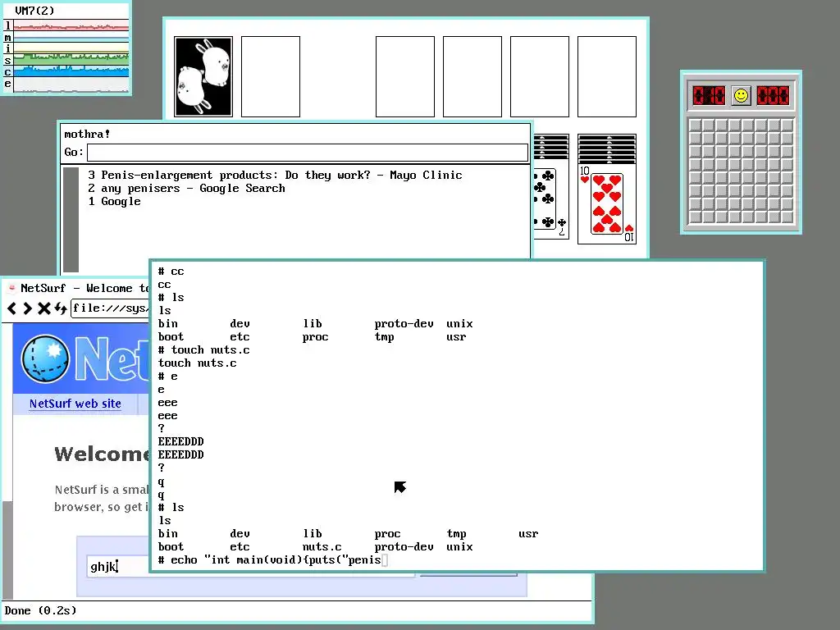Viewport: 840px width, 630px height.
Task: Uncover the bottom-left minesweeper cell
Action: point(696,217)
